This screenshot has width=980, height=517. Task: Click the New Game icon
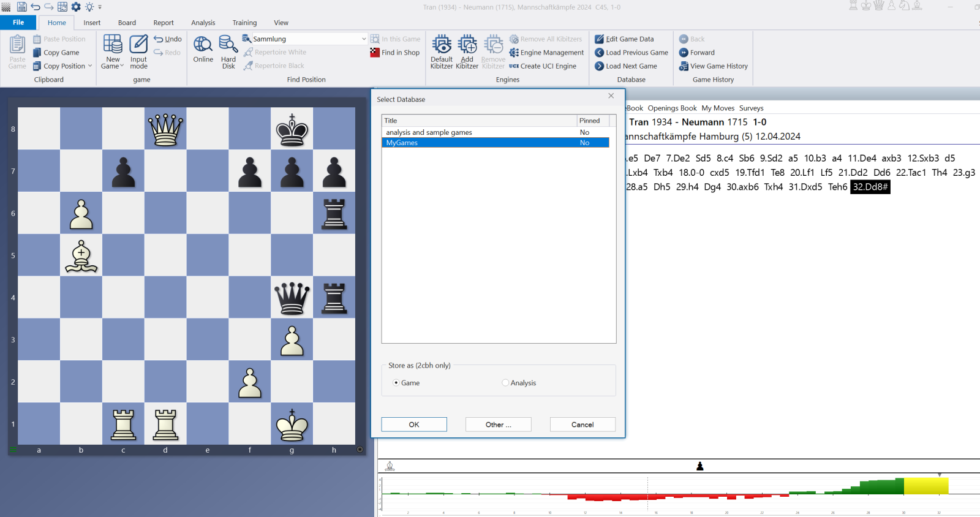(113, 45)
